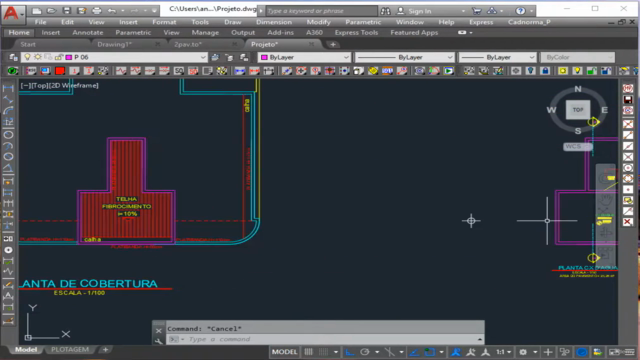Open the Autodesk App Store cart icon

point(476,11)
